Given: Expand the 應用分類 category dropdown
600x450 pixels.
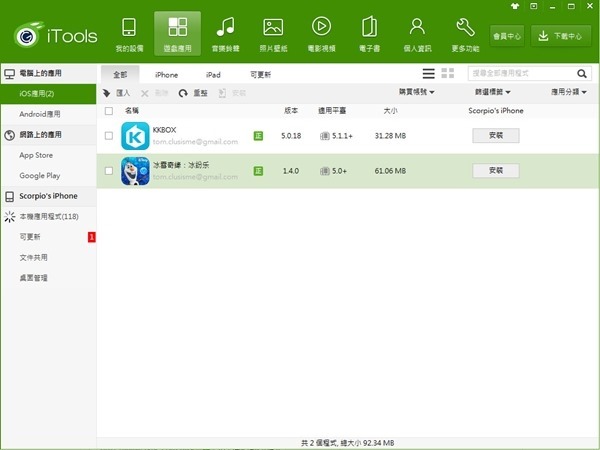Looking at the screenshot, I should pyautogui.click(x=570, y=92).
